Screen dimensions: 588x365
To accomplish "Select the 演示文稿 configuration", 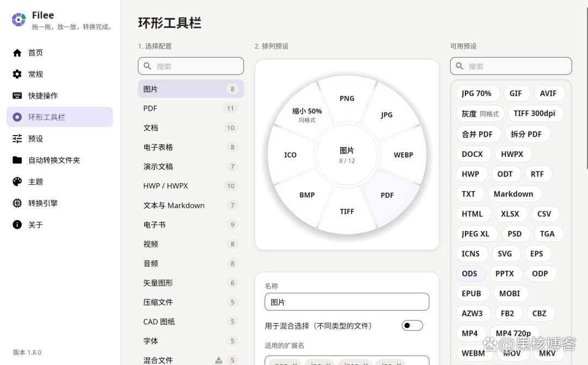I will [x=191, y=167].
